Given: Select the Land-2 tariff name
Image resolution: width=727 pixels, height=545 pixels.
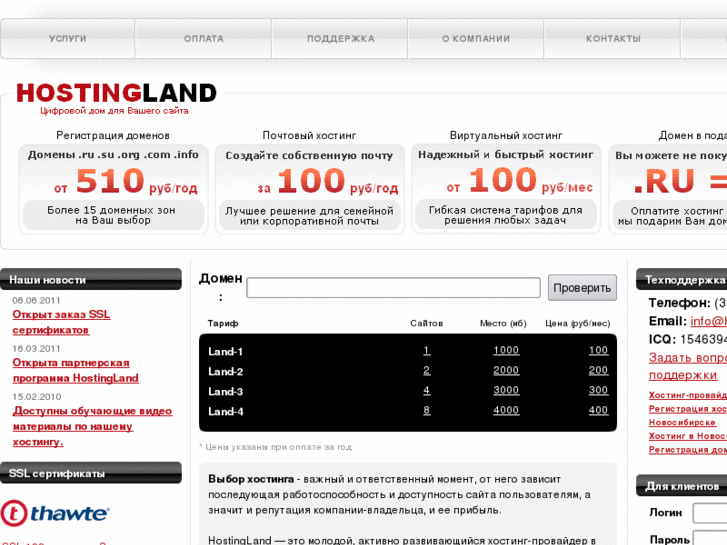Looking at the screenshot, I should 225,372.
